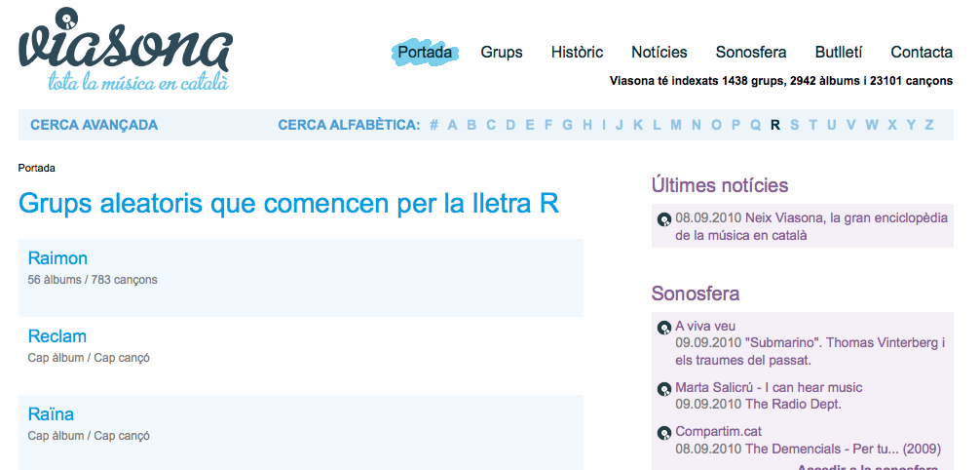The image size is (980, 470).
Task: Open the Contacta page
Action: point(922,52)
